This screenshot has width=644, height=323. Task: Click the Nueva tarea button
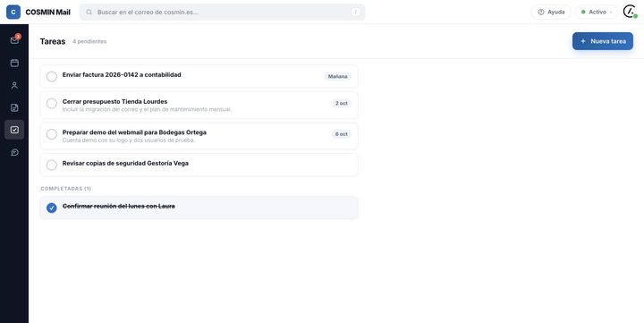[x=603, y=41]
